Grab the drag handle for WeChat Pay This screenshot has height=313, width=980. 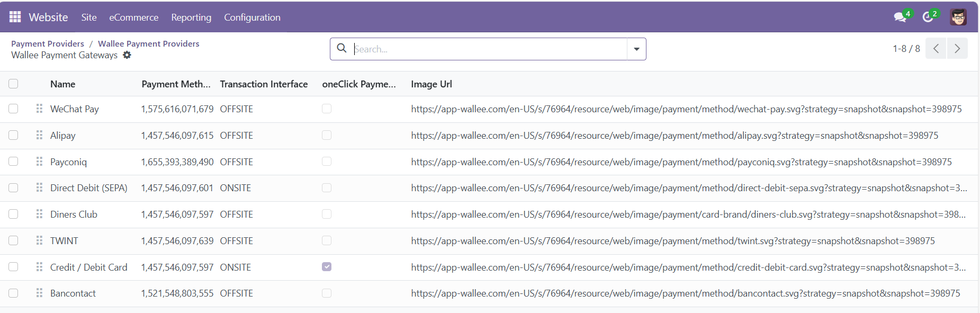point(39,109)
